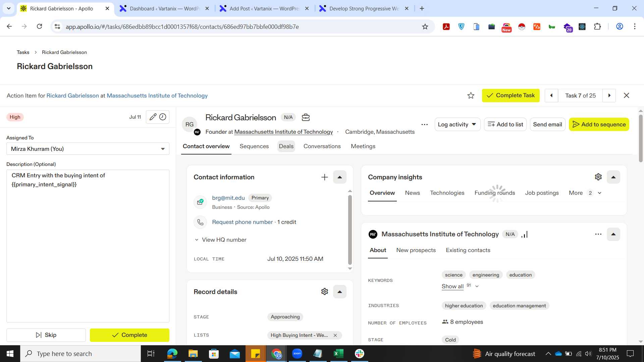This screenshot has width=644, height=362.
Task: Click the Approaching stage tag
Action: 285,317
